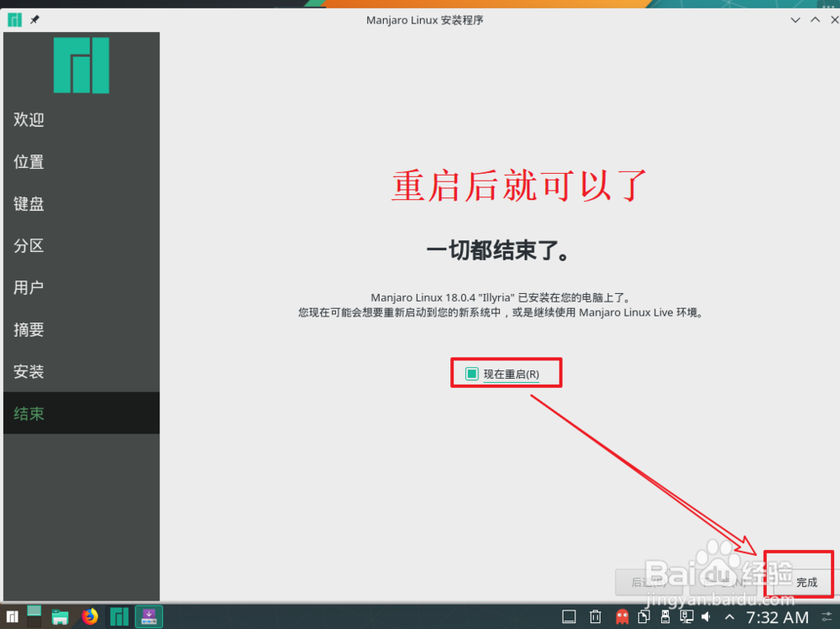Switch to the installer task in the taskbar

click(149, 616)
